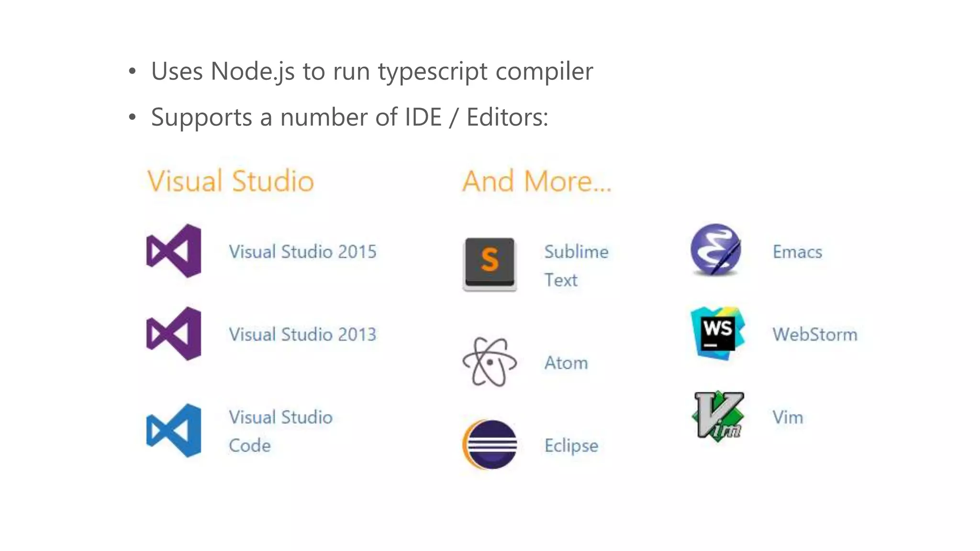980x551 pixels.
Task: Click the green Vim logo
Action: coord(718,416)
